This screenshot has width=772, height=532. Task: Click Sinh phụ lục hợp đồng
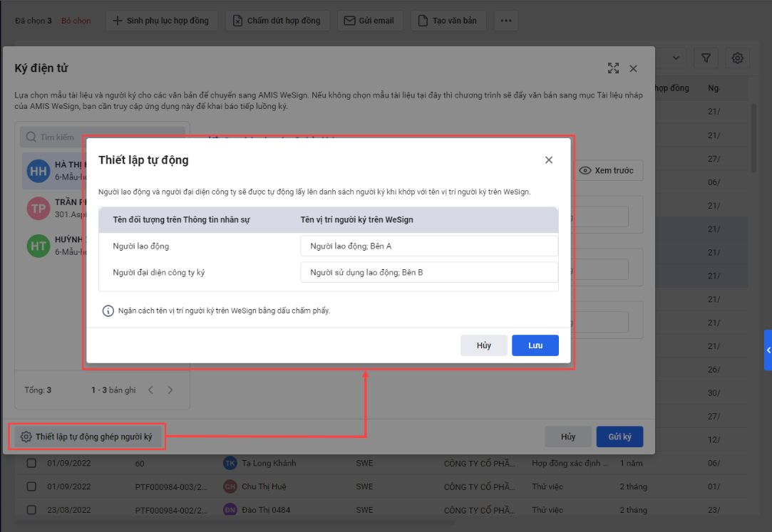162,21
